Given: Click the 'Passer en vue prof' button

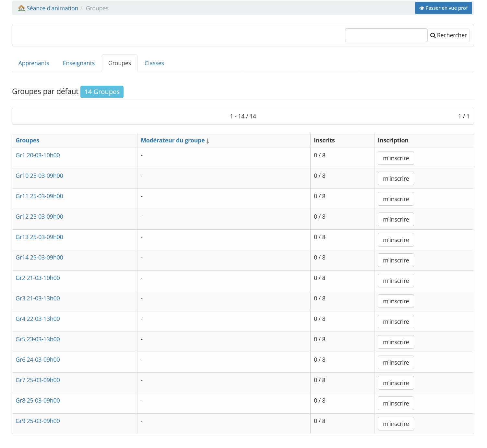Looking at the screenshot, I should [x=443, y=8].
